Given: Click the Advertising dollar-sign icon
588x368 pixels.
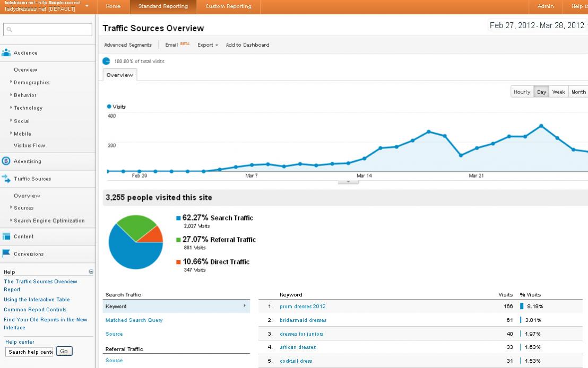Looking at the screenshot, I should (6, 161).
